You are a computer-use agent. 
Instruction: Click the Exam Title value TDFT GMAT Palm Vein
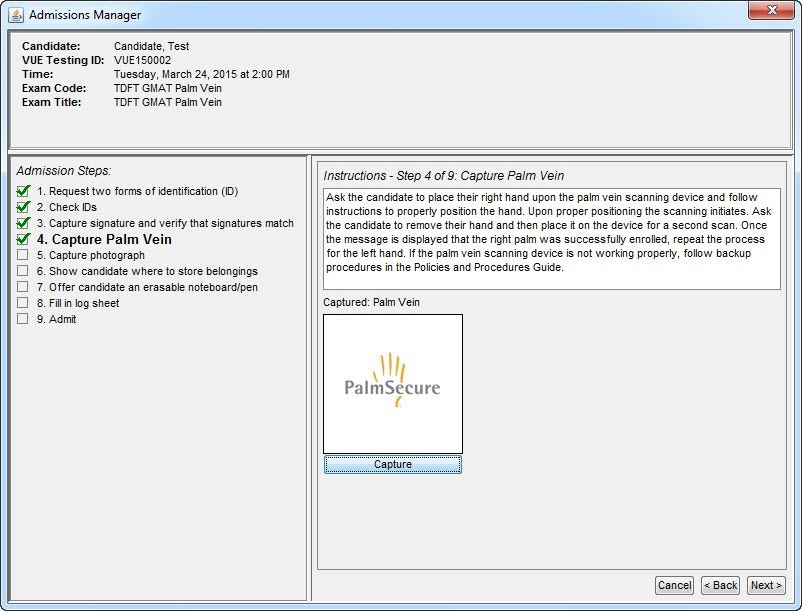(168, 102)
